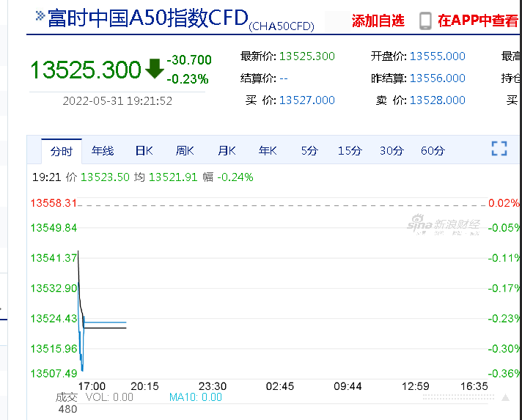Click the black average line on chart

105,328
